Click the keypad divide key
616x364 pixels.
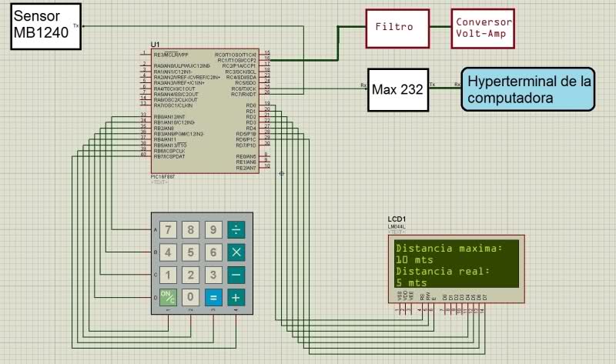point(236,229)
